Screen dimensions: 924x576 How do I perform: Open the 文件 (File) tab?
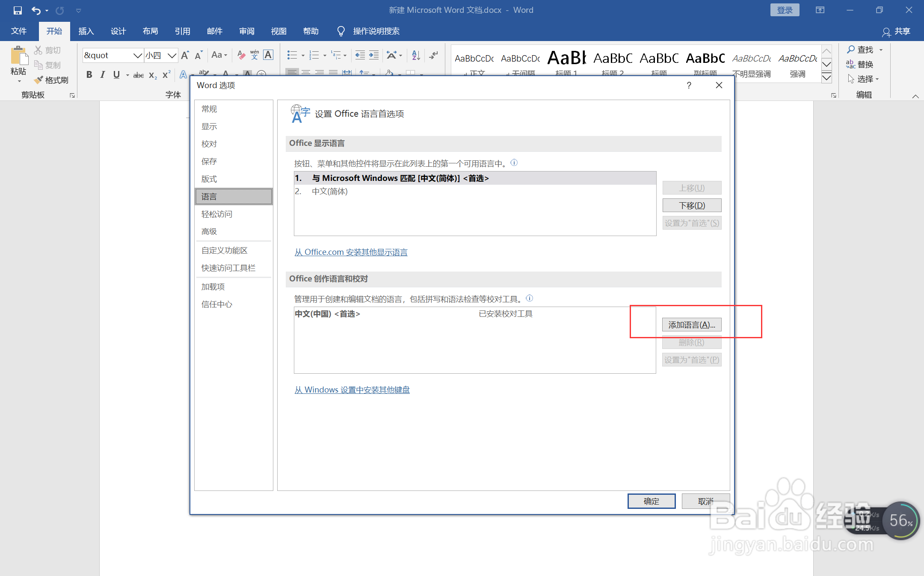19,31
